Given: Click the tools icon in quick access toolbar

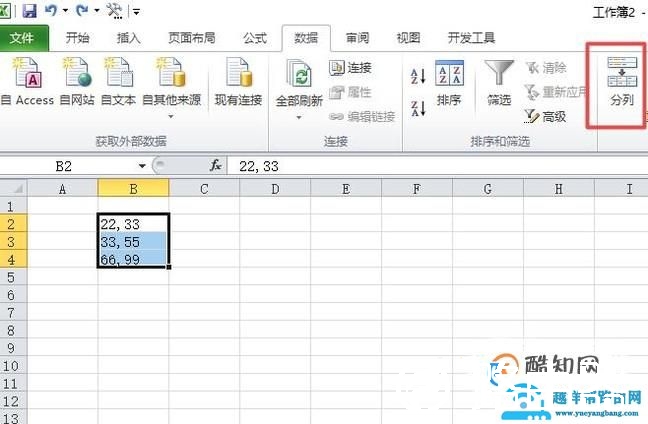Looking at the screenshot, I should [114, 10].
